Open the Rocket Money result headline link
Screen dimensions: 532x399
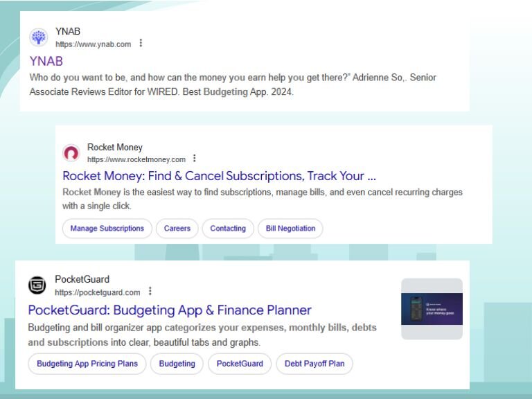point(219,175)
